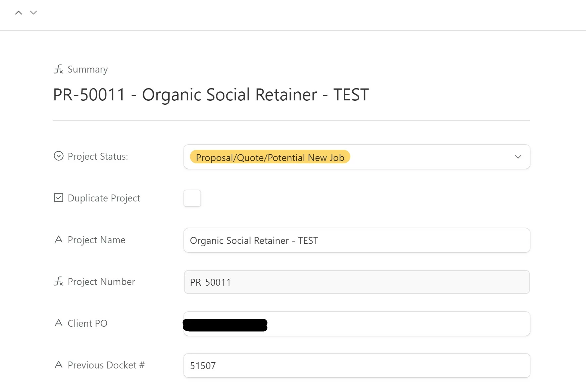Click the title PR-50011 - Organic Social Retainer - TEST
The width and height of the screenshot is (586, 392).
(x=211, y=95)
